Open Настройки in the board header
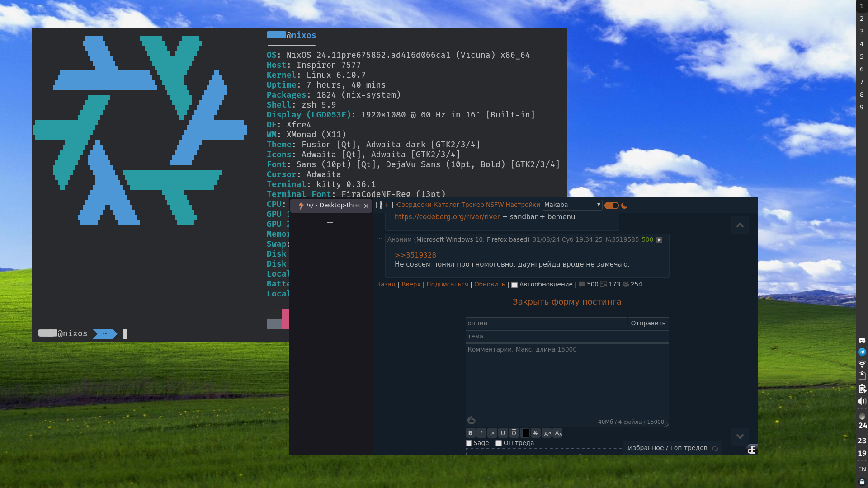Image resolution: width=868 pixels, height=488 pixels. tap(523, 205)
